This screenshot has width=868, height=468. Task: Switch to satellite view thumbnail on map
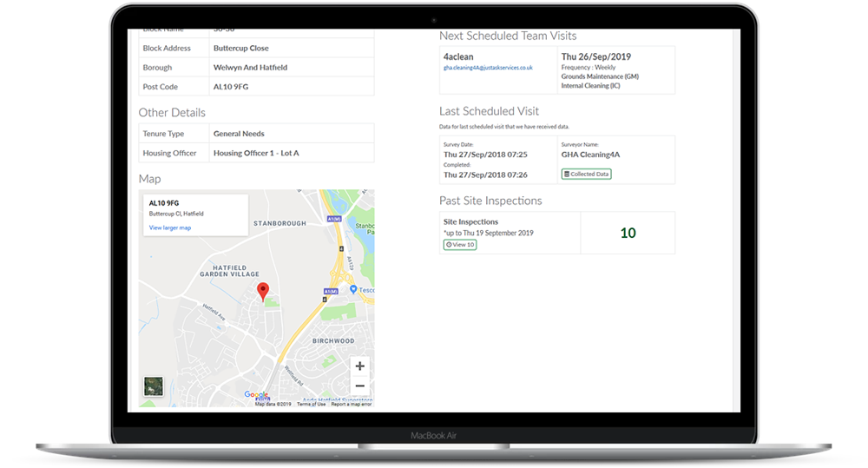point(153,386)
